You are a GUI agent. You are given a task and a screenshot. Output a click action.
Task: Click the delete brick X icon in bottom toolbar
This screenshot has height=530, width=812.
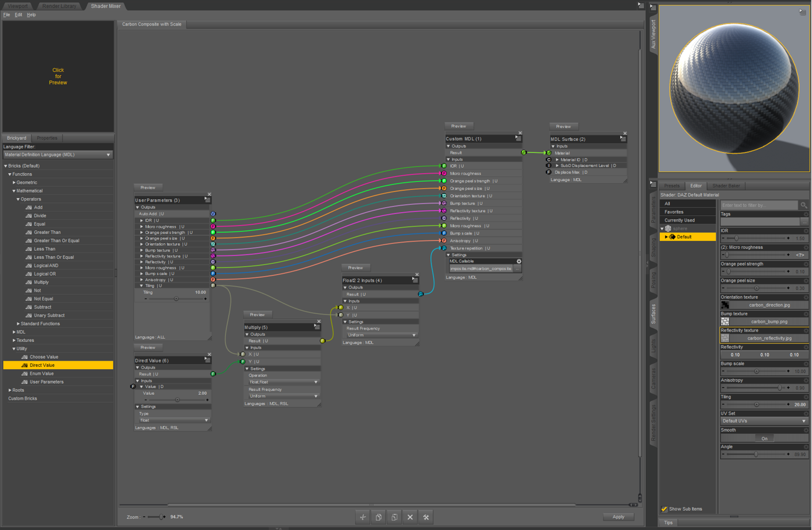(x=410, y=517)
